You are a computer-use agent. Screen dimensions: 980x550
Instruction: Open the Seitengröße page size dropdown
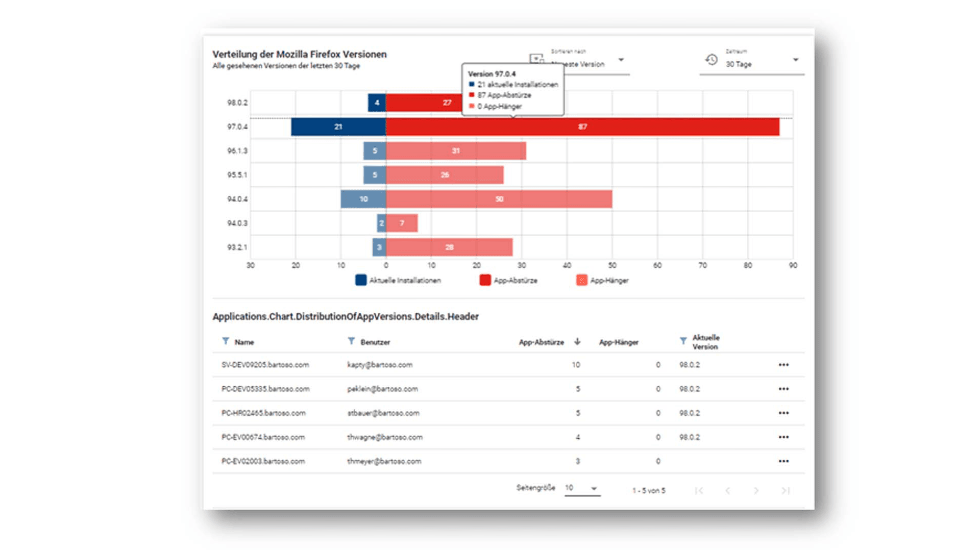click(x=582, y=488)
